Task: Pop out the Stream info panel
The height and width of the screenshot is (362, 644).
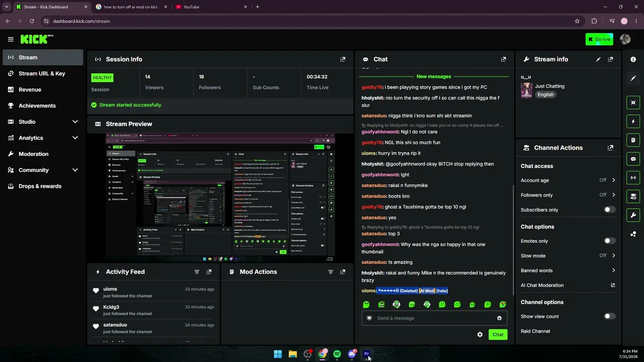Action: 610,59
